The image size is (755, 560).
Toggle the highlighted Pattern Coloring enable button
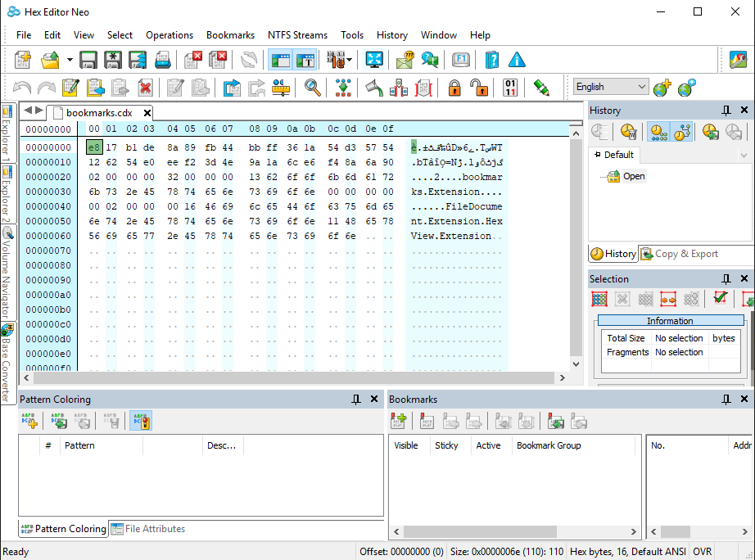141,421
